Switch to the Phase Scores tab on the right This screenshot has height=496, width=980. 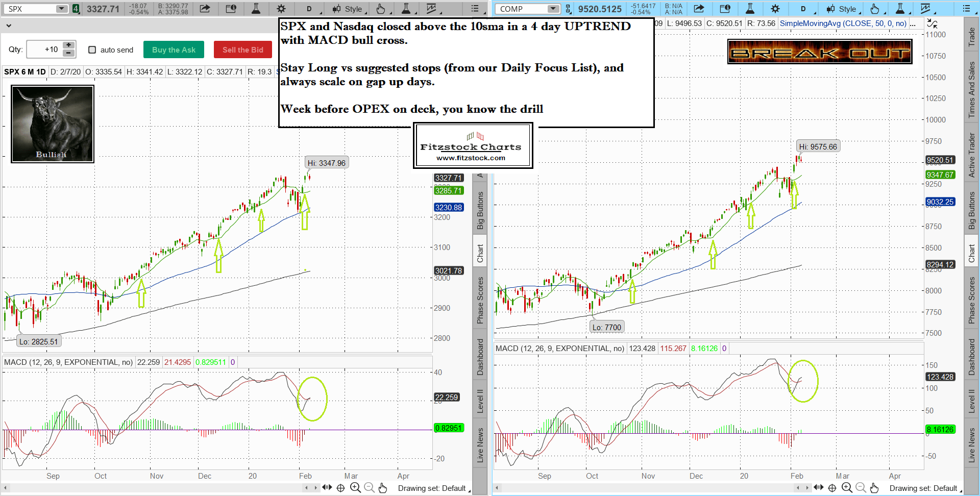[x=971, y=300]
